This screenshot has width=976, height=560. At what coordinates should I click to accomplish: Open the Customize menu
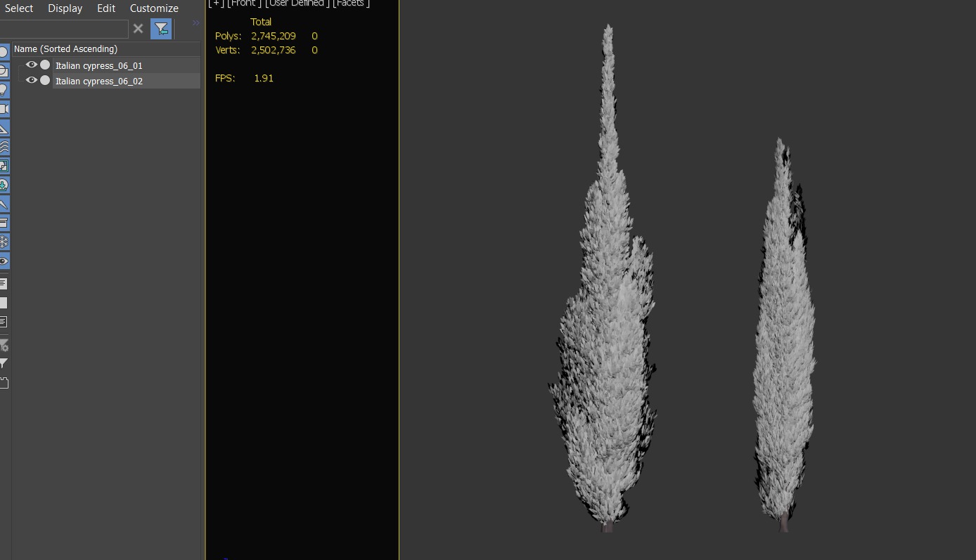point(154,8)
